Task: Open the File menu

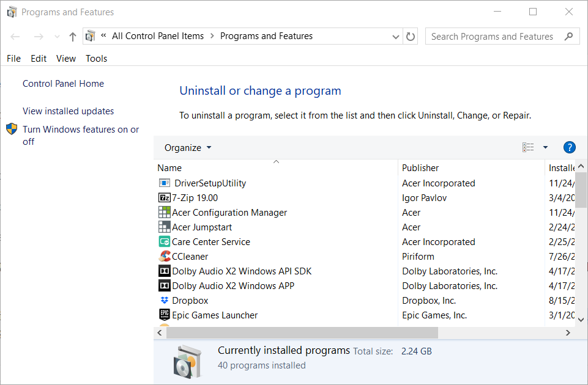Action: click(x=13, y=59)
